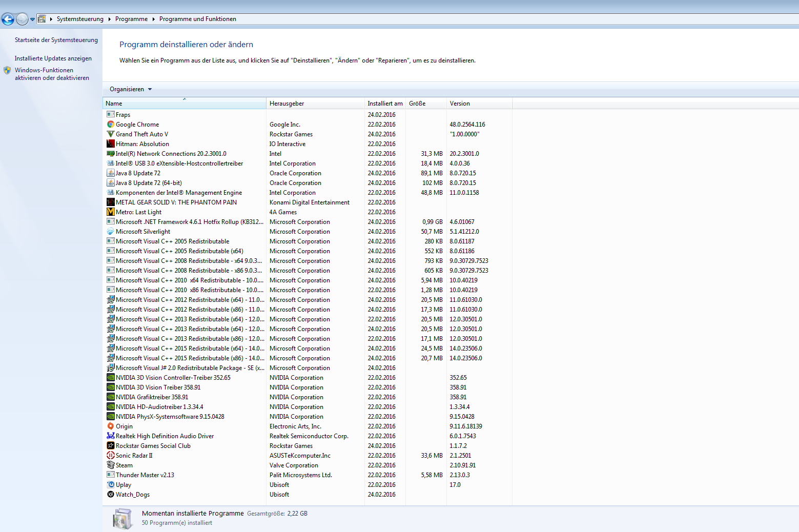This screenshot has height=532, width=799.
Task: Click the Konami Digital Entertainment publisher cell
Action: (310, 202)
